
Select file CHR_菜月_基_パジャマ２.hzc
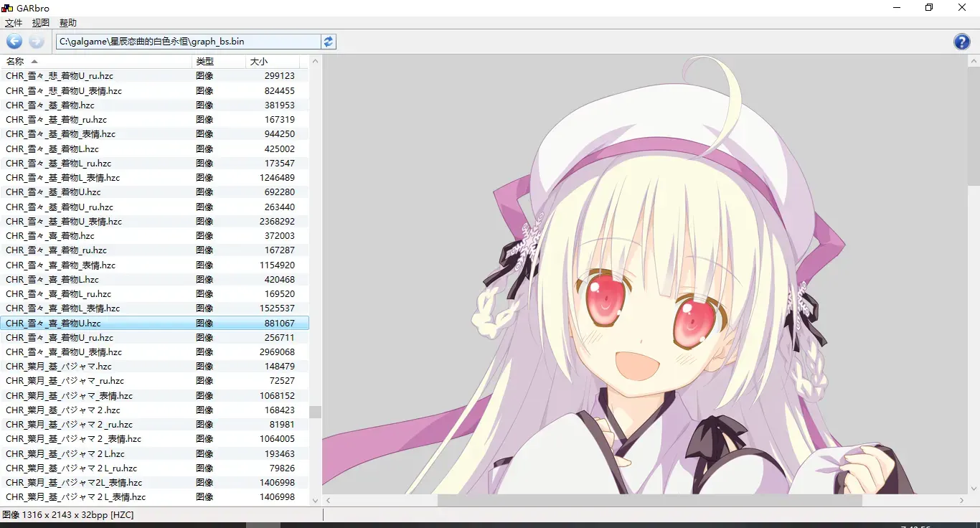[x=154, y=410]
